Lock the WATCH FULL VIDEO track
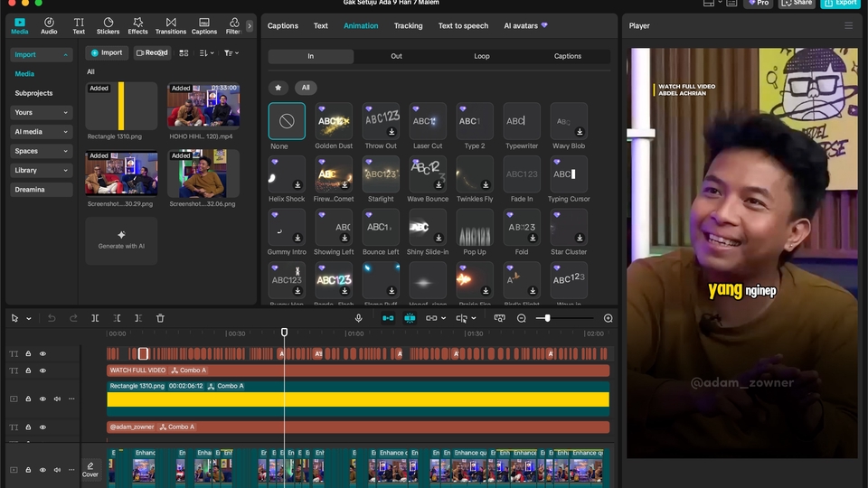 28,371
